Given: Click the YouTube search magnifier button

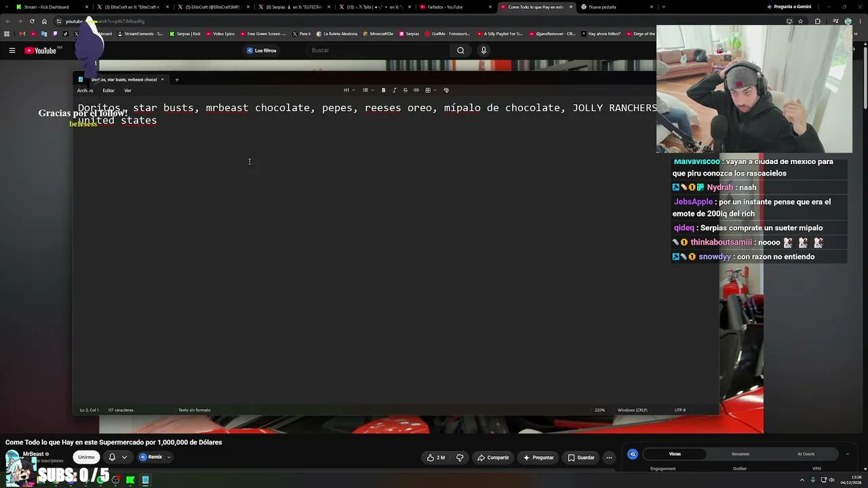Looking at the screenshot, I should [x=460, y=50].
